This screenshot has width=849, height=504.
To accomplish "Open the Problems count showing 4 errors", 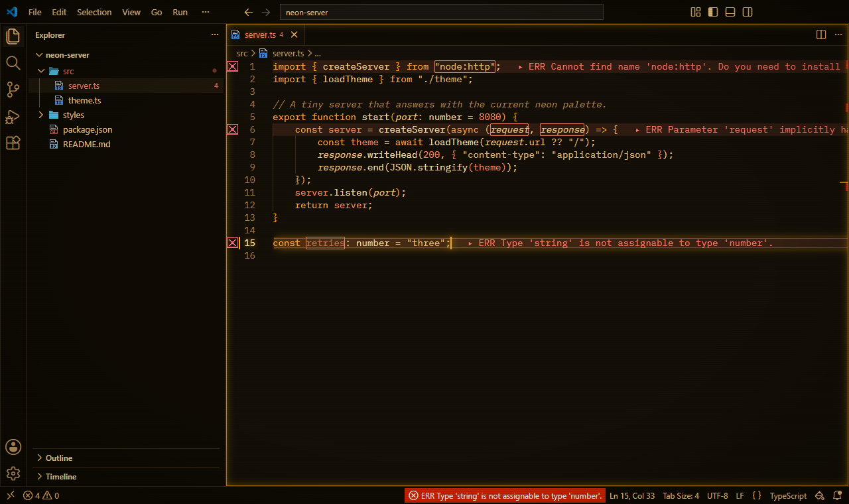I will [x=41, y=495].
